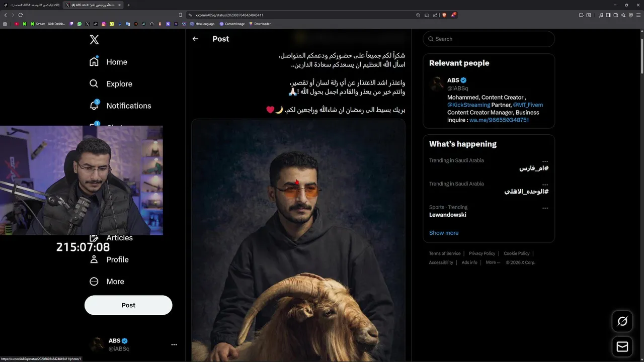This screenshot has height=362, width=644.
Task: Open the Lewandowski trending topic
Action: point(448,215)
